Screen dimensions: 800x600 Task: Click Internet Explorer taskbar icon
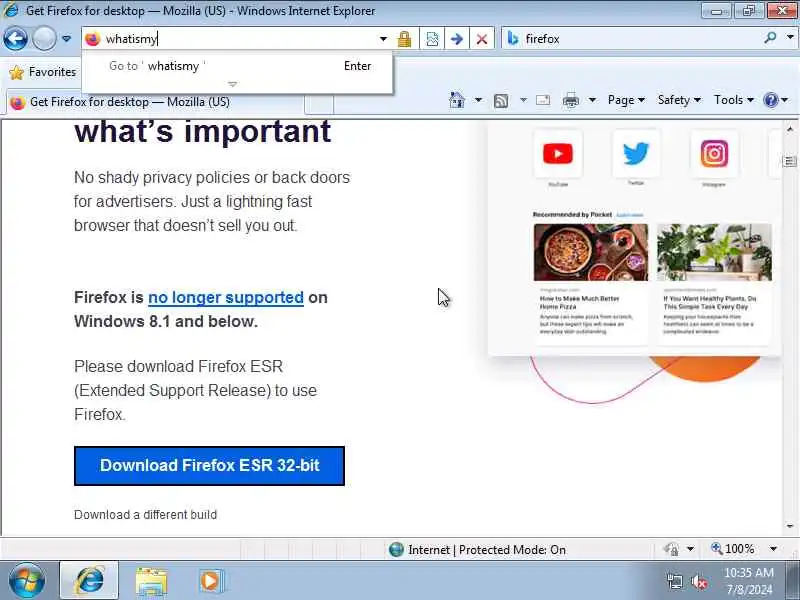(x=90, y=581)
